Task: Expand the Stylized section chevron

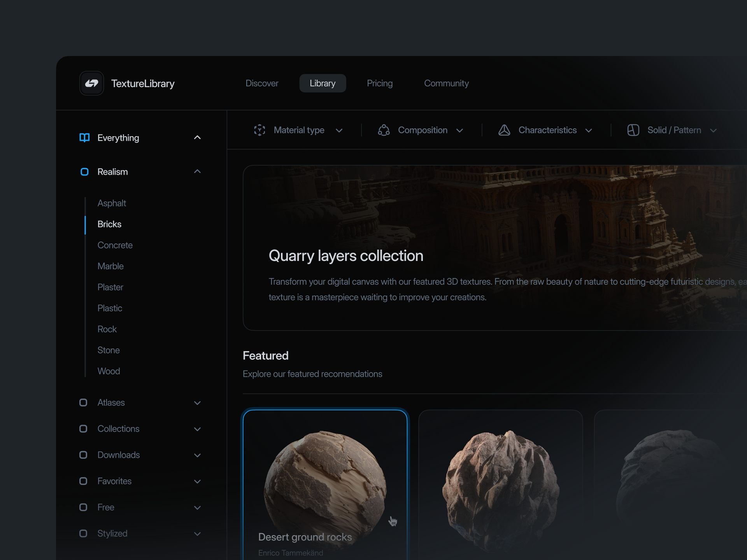Action: click(x=197, y=534)
